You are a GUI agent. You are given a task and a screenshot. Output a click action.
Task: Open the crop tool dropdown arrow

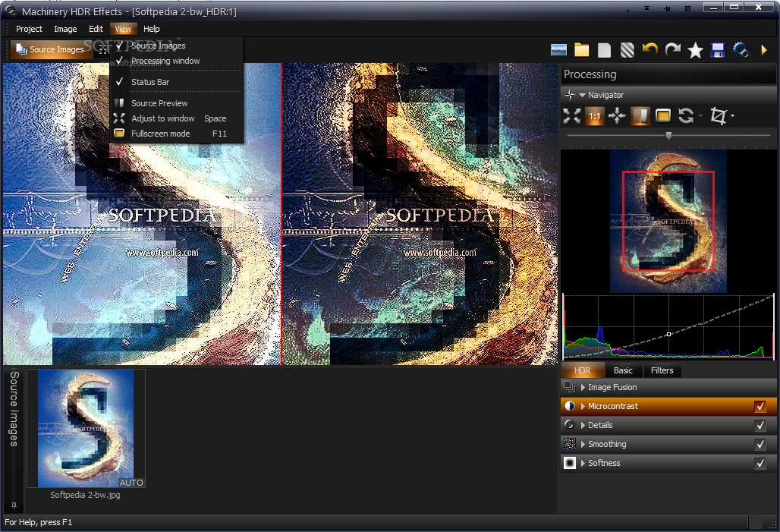coord(732,116)
